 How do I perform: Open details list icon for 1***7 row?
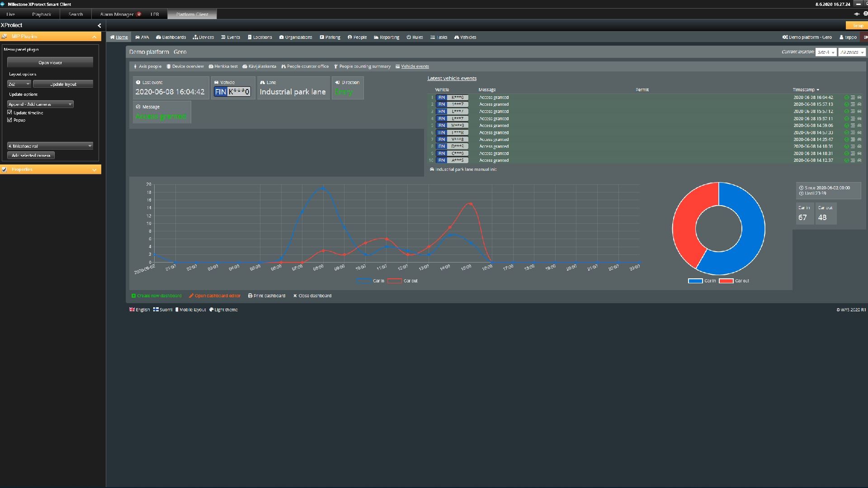coord(853,104)
